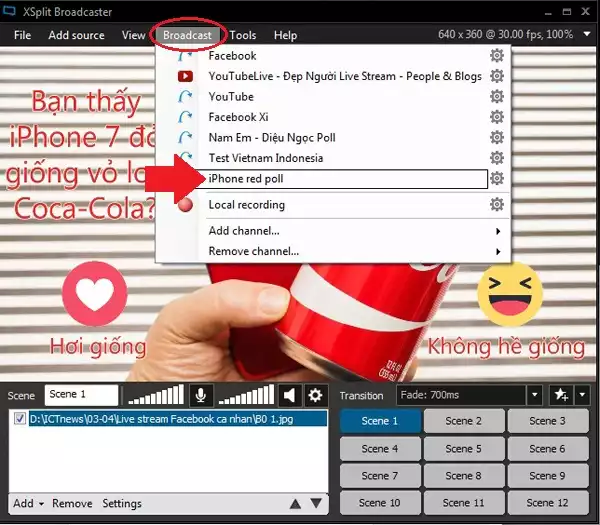This screenshot has width=600, height=525.
Task: Switch to Scene 11
Action: point(463,503)
